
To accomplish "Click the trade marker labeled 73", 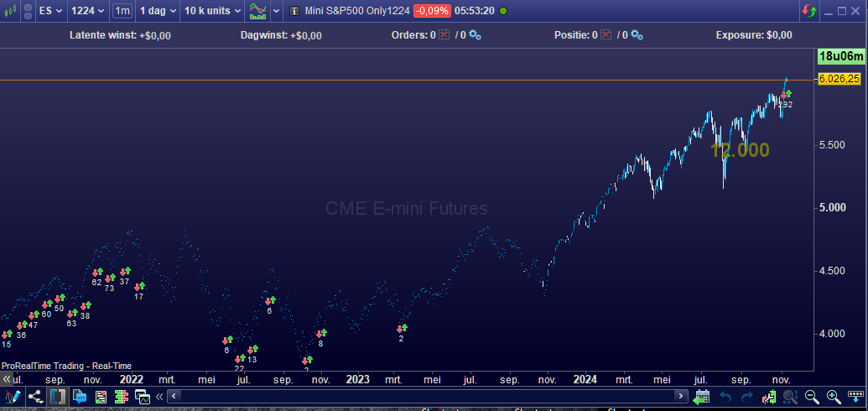I will click(x=110, y=283).
